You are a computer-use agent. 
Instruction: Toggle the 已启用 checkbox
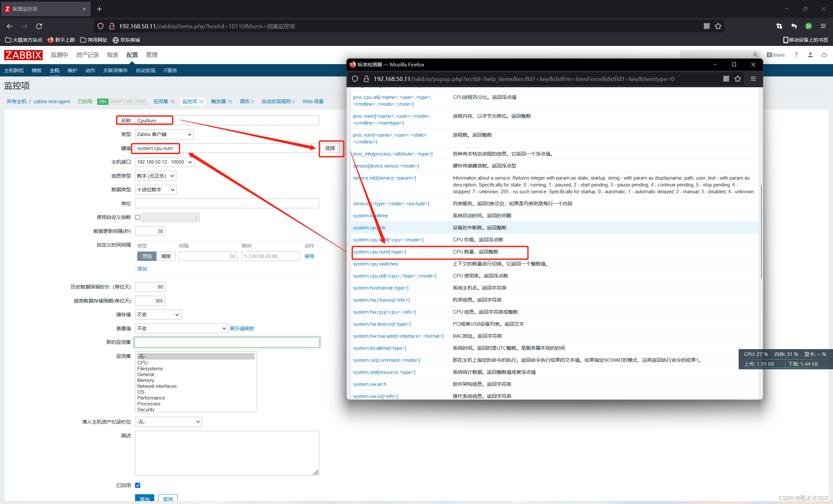click(138, 485)
